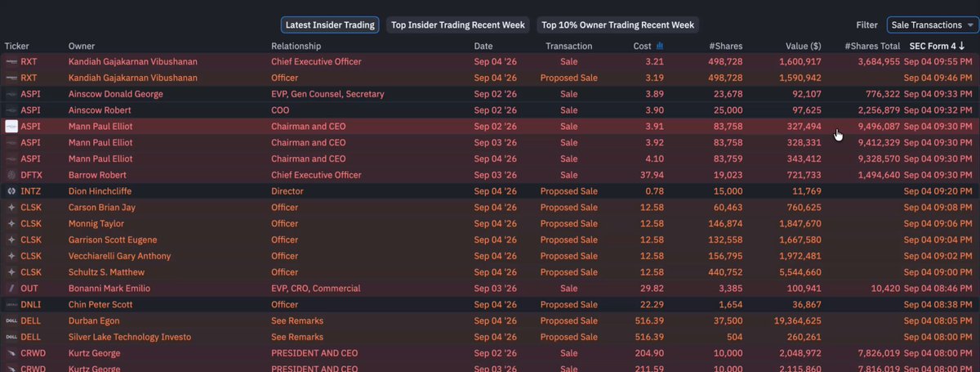Click the DFTX company logo icon

(x=11, y=175)
